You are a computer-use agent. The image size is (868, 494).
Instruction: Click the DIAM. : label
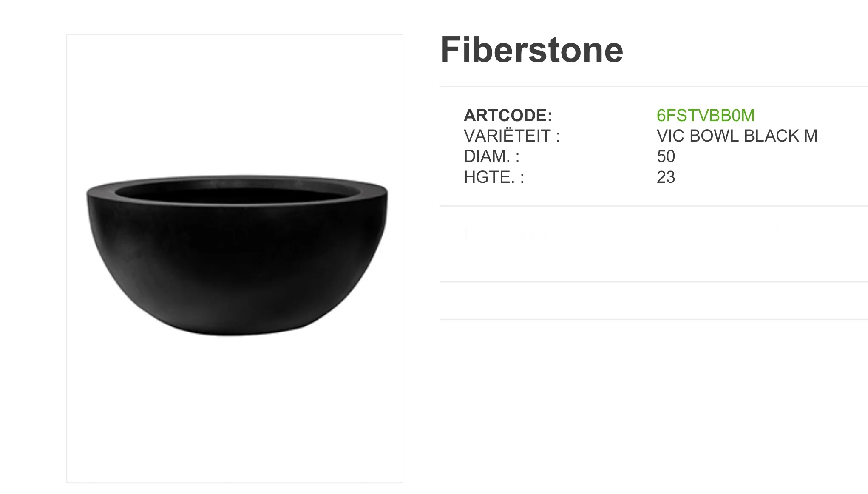492,156
